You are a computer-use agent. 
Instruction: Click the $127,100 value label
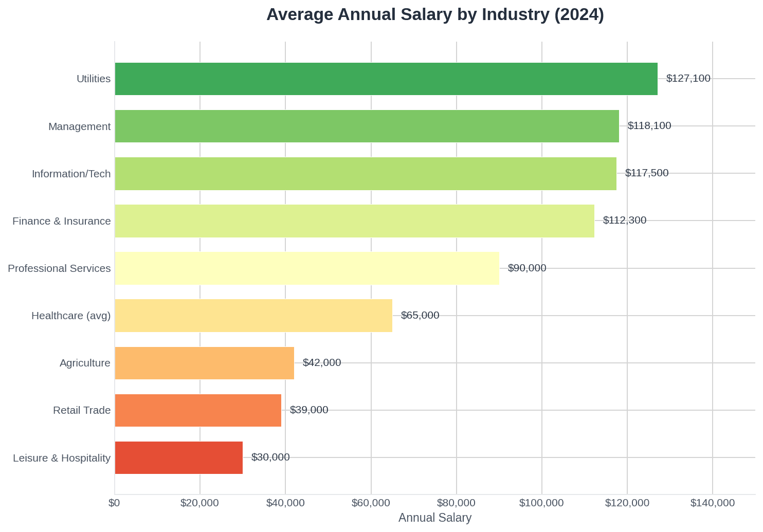tap(688, 78)
